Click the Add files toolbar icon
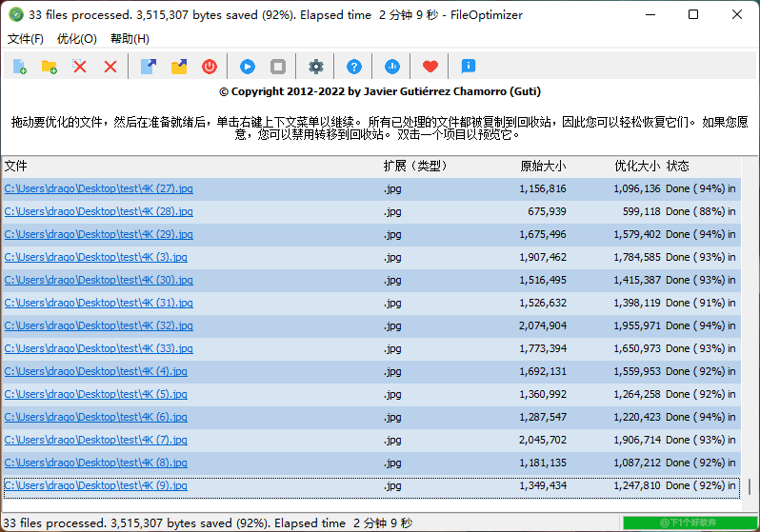Image resolution: width=760 pixels, height=532 pixels. [x=19, y=67]
